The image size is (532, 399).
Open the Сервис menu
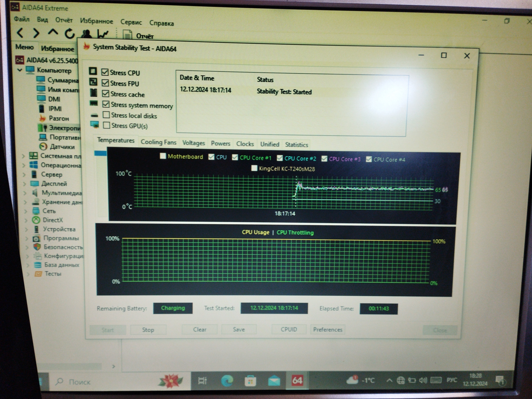131,22
